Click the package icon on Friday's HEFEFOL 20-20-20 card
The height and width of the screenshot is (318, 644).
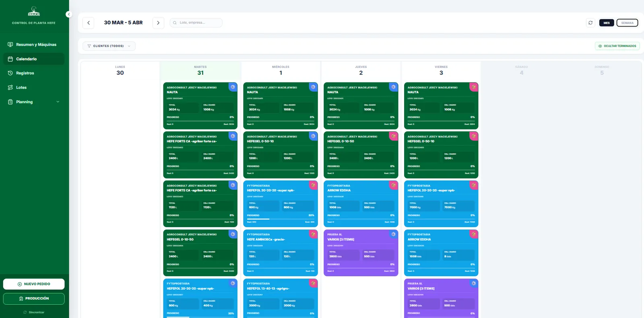(474, 185)
